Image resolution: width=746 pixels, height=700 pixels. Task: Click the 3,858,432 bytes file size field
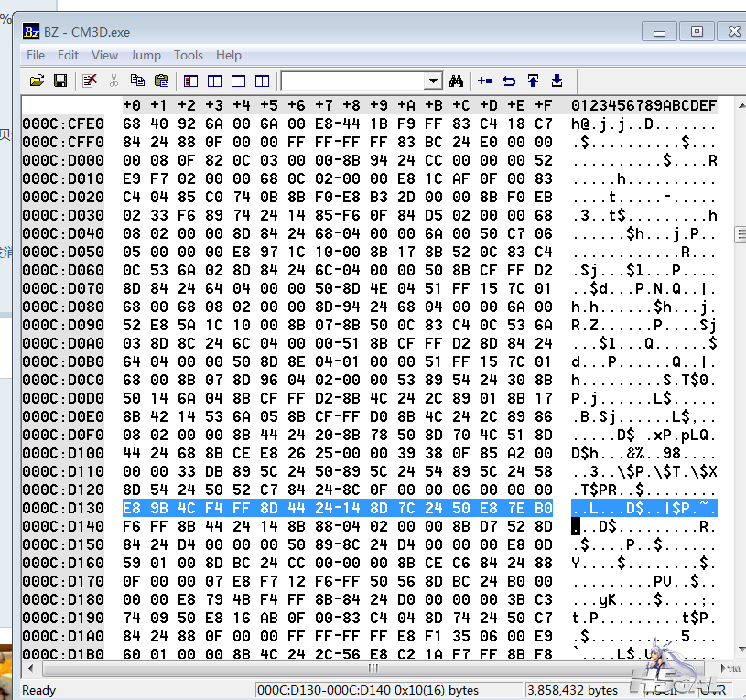point(572,690)
